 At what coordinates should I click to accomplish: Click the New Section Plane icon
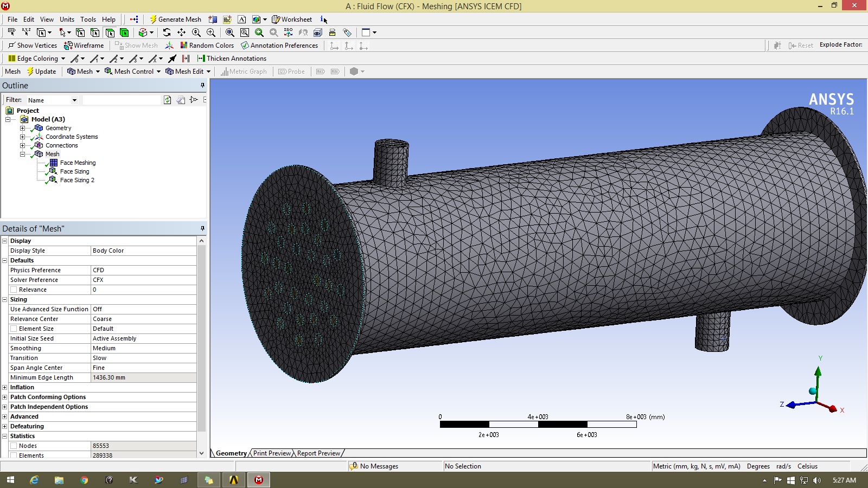[213, 19]
